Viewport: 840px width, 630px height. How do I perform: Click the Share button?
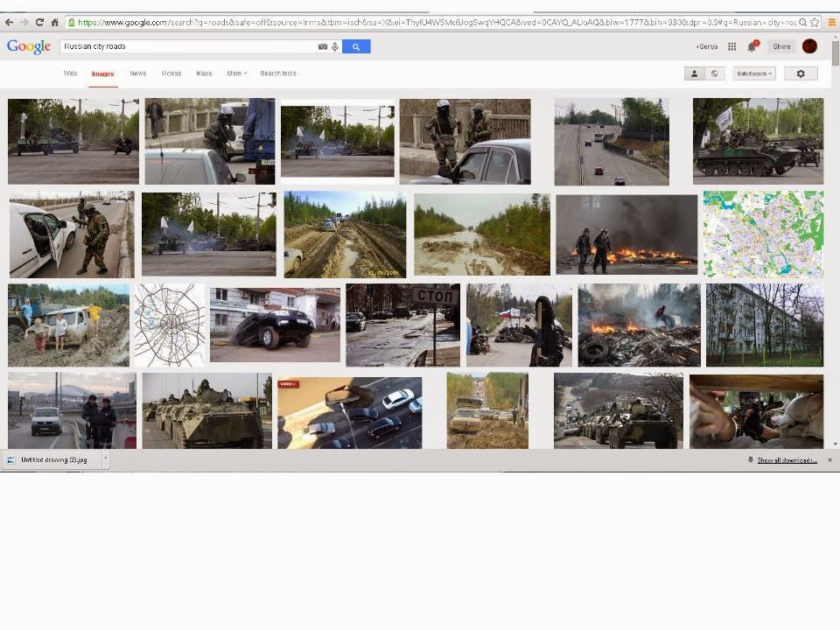[x=781, y=46]
